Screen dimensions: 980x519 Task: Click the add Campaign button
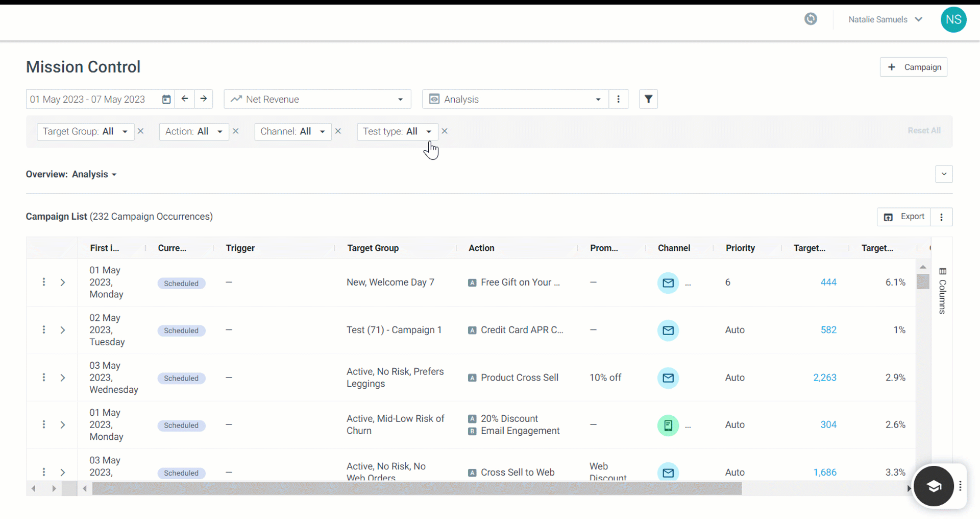913,67
